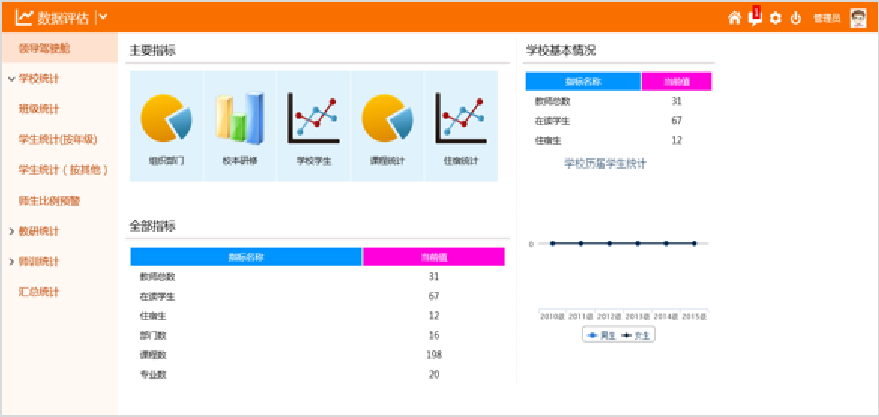Select 领导驾驶舱 in the sidebar

click(44, 47)
